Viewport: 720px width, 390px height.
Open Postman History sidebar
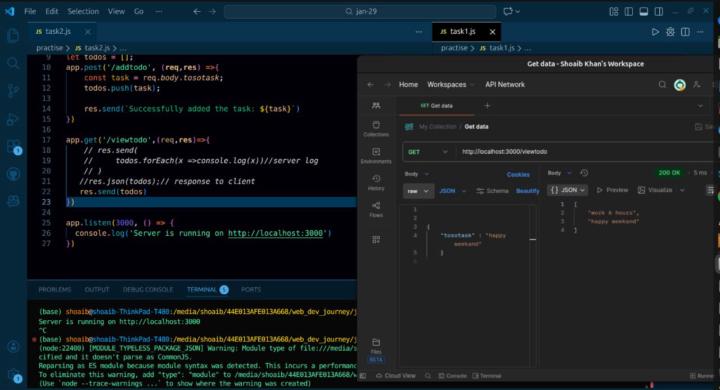pyautogui.click(x=376, y=182)
